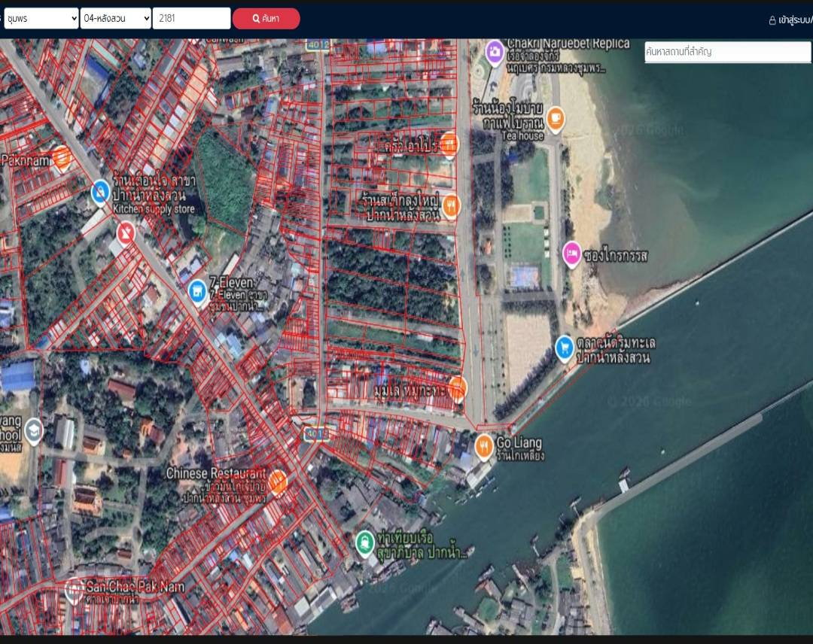
Task: Select the "Chinese Restaurant" map label
Action: click(x=216, y=473)
